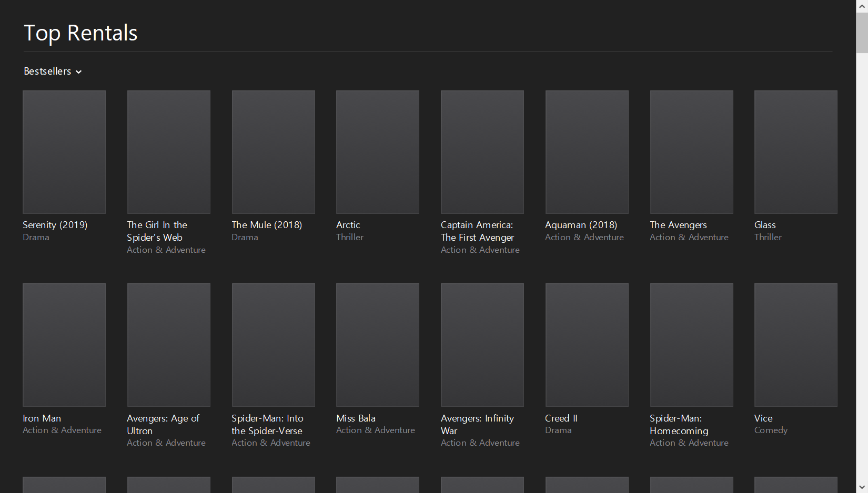Open Spider-Man: Into the Spider-Verse poster
The image size is (868, 493).
coord(274,345)
